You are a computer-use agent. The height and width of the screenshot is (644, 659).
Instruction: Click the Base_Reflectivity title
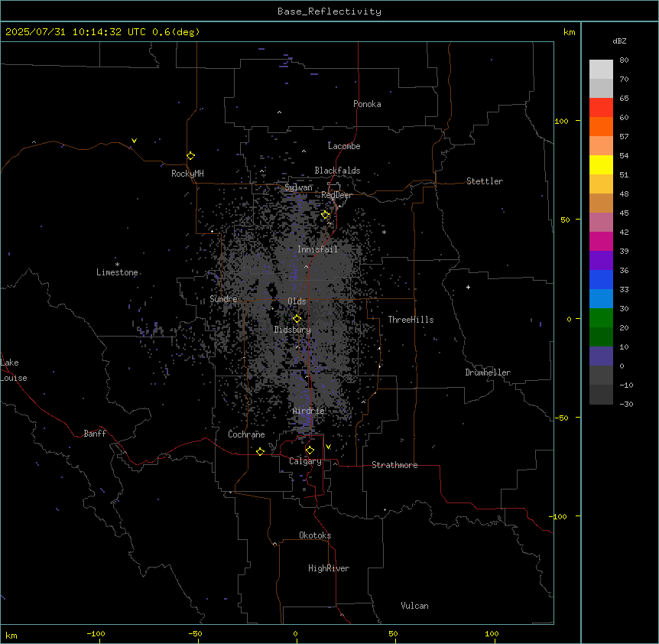[329, 11]
